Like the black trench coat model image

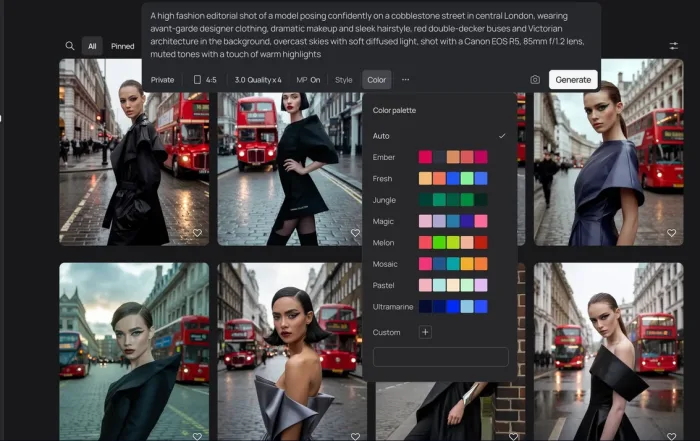coord(197,233)
